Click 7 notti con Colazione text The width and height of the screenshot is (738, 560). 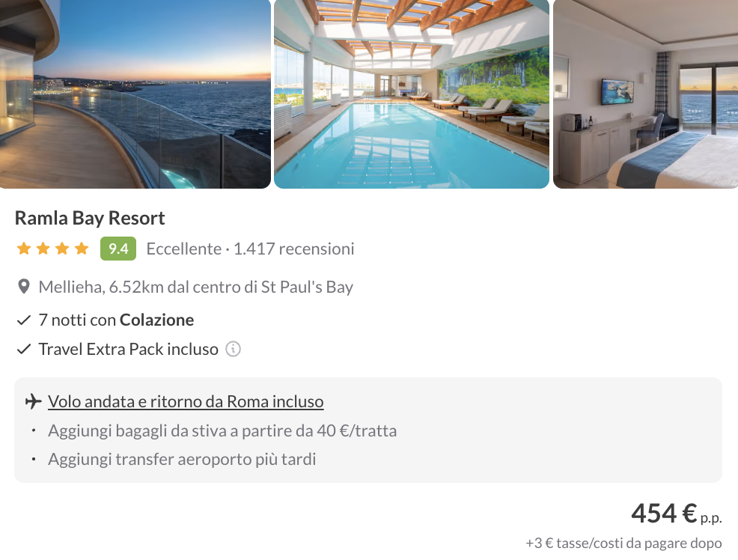click(116, 320)
